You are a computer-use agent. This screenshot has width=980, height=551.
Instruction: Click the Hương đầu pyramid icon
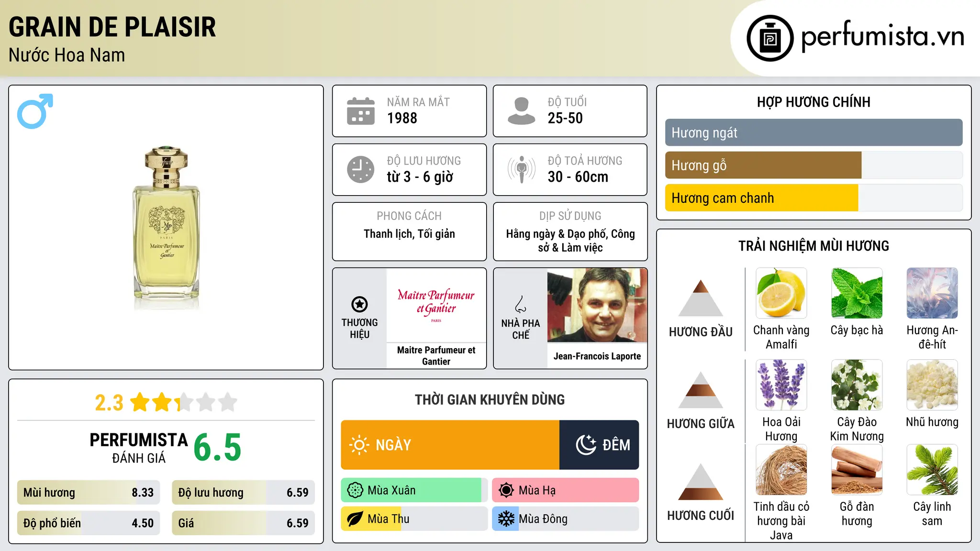[x=701, y=298]
